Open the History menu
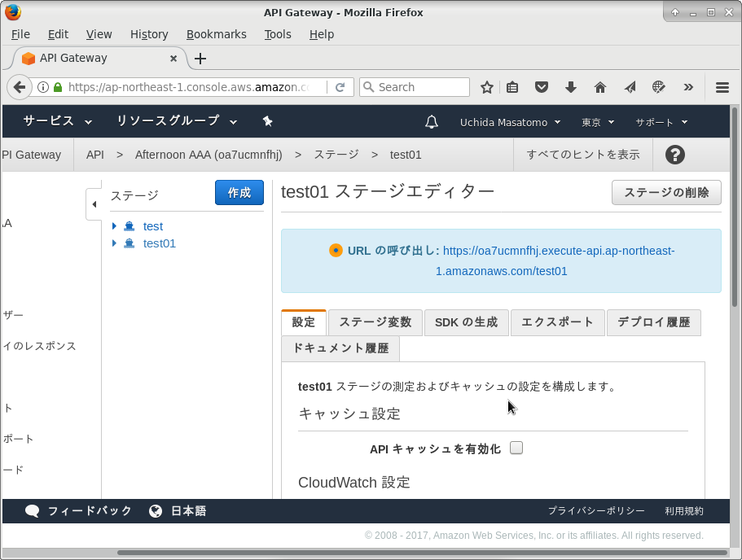 pyautogui.click(x=149, y=34)
